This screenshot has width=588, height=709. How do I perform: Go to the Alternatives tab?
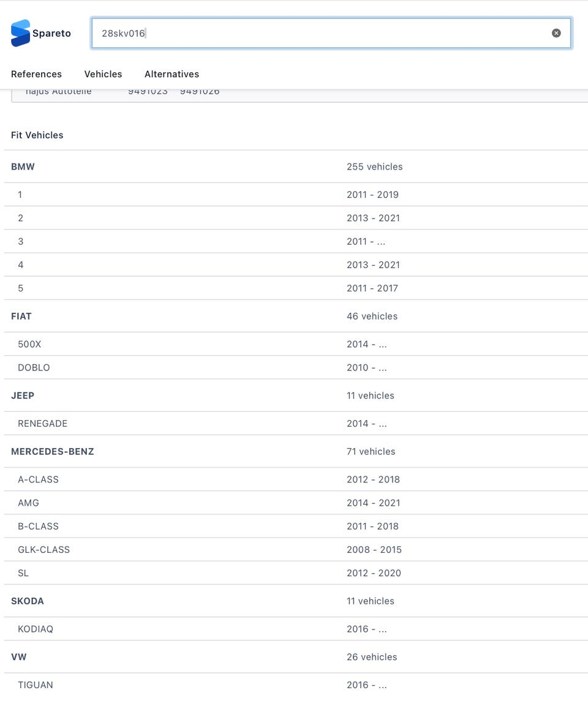click(172, 74)
